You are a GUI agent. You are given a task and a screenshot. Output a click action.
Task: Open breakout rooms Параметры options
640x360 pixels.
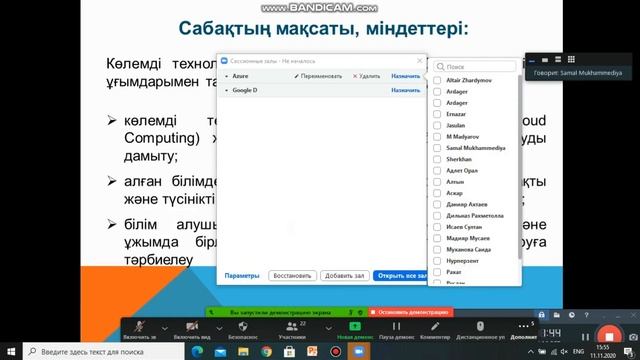point(242,276)
